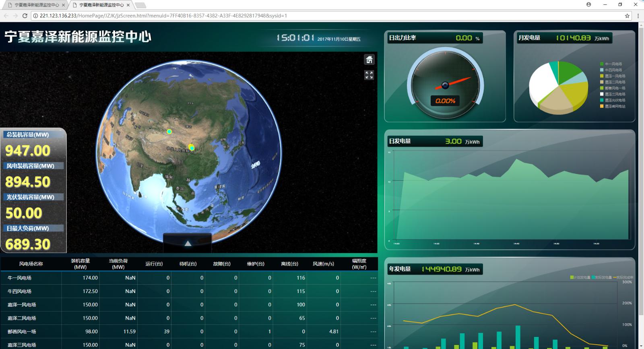The image size is (644, 349).
Task: Go back with the browser back arrow
Action: click(6, 16)
